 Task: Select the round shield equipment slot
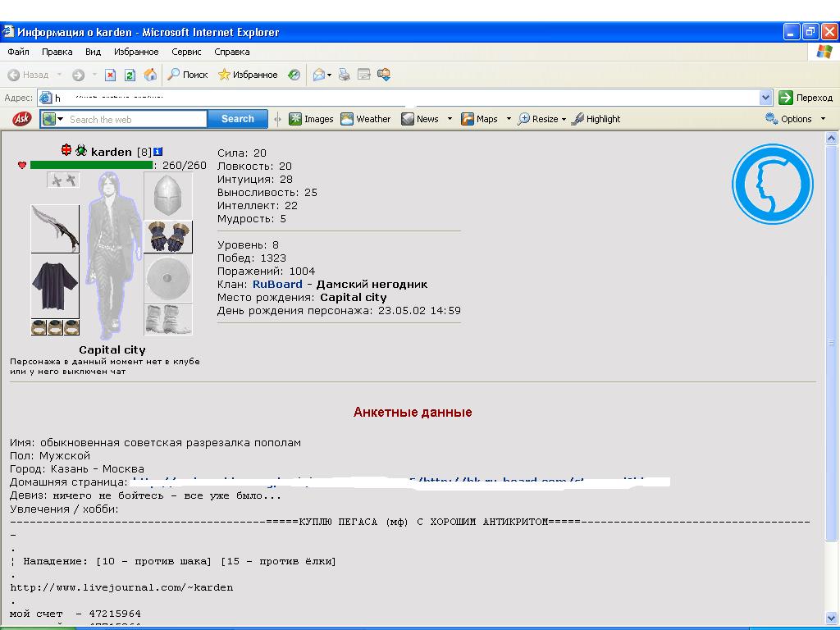coord(167,278)
